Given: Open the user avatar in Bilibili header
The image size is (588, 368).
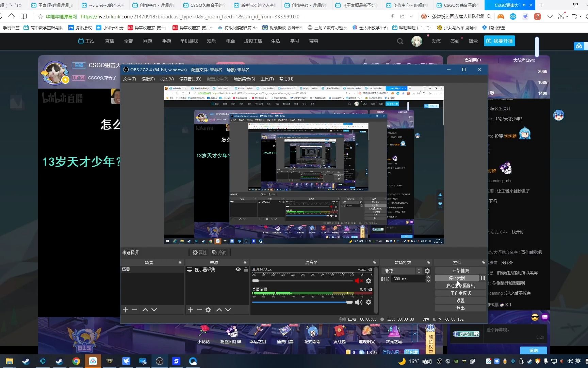Looking at the screenshot, I should (417, 41).
